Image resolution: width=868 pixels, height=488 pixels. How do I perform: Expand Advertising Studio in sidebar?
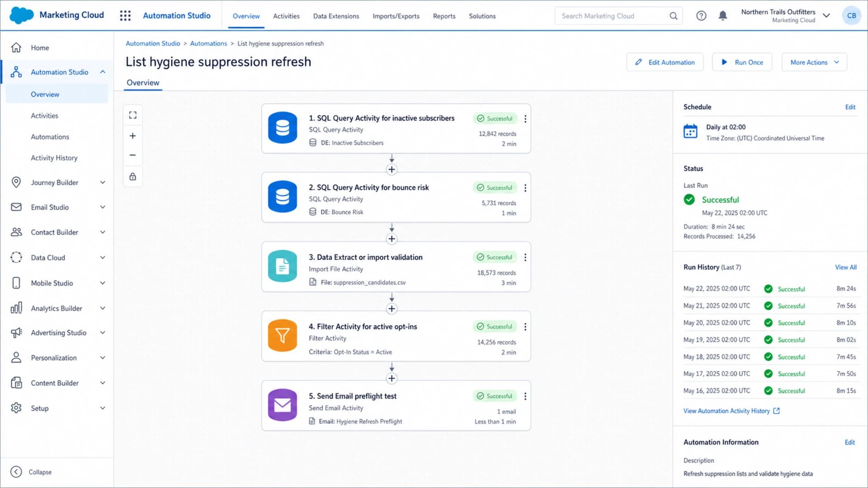(103, 333)
